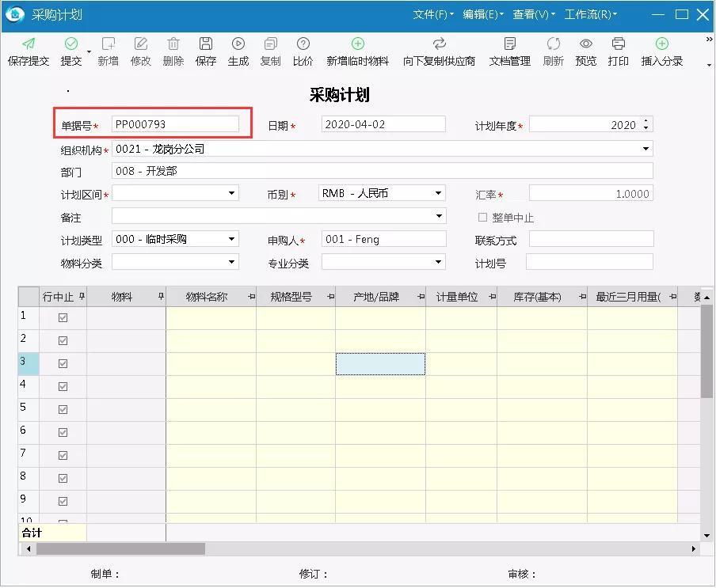The image size is (716, 588).
Task: Toggle 行中止 checkbox in row 5
Action: click(63, 410)
